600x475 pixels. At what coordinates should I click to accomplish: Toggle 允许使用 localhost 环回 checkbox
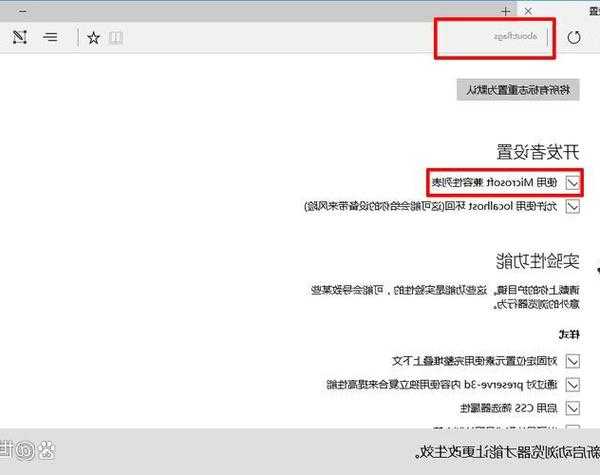tap(573, 207)
